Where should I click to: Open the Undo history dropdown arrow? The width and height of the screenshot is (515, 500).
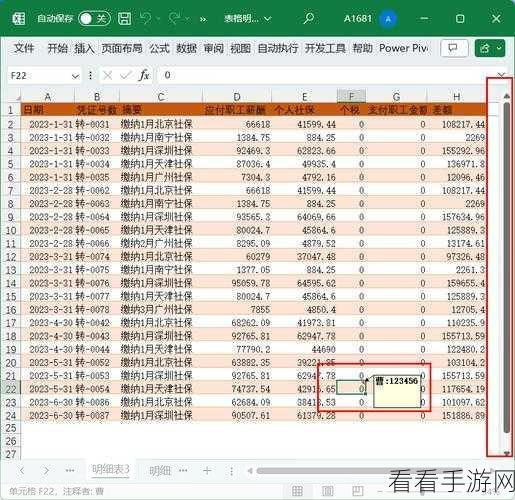pos(158,19)
